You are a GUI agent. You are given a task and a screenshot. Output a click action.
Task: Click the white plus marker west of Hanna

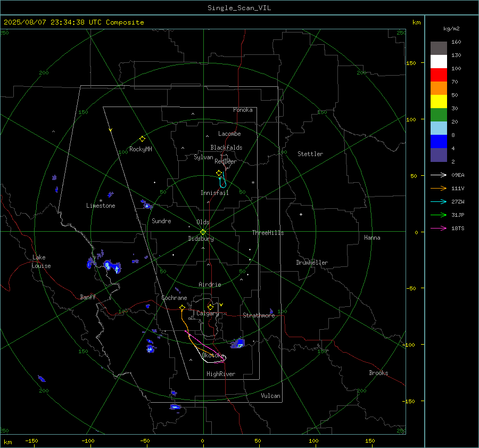coord(301,214)
